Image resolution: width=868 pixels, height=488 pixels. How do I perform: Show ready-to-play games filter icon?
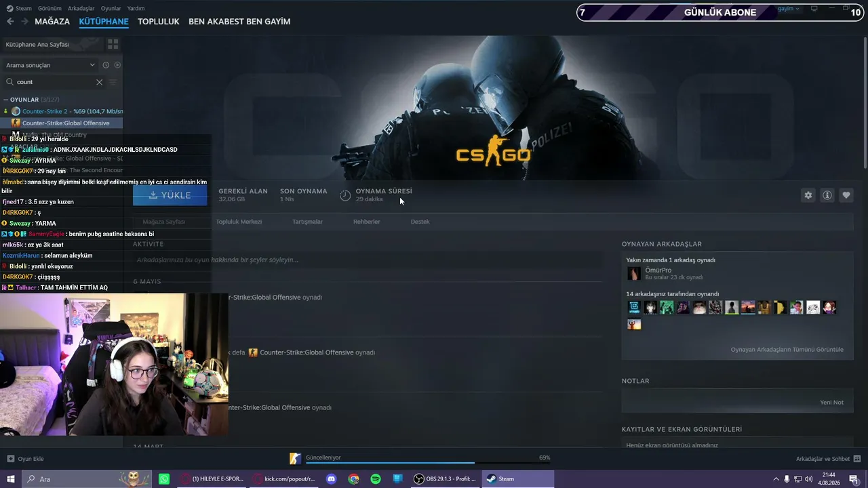tap(117, 65)
